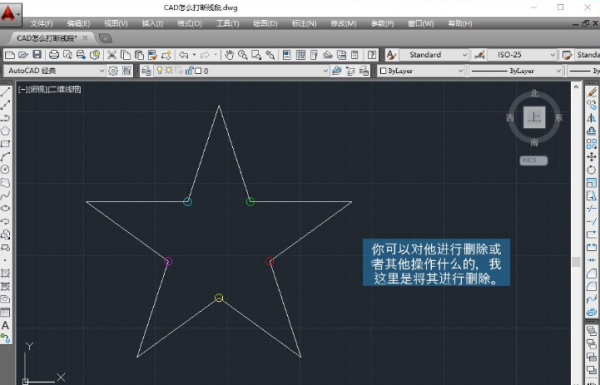This screenshot has height=385, width=600.
Task: Select the Trim modify tool
Action: point(592,209)
